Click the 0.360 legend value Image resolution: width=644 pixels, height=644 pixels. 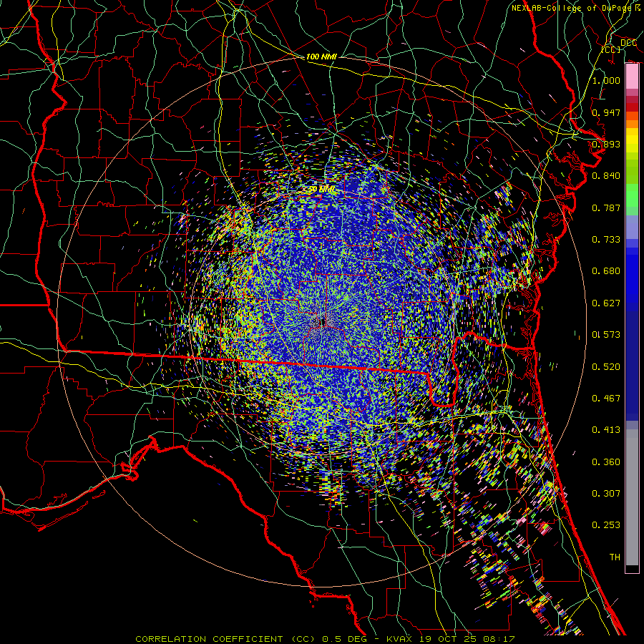pos(606,462)
